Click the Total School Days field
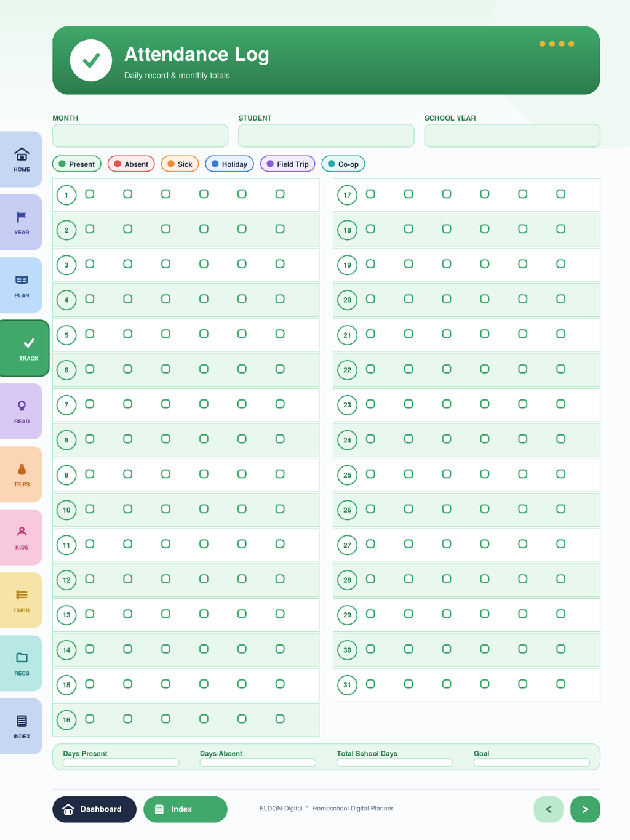630x840 pixels. (x=395, y=762)
